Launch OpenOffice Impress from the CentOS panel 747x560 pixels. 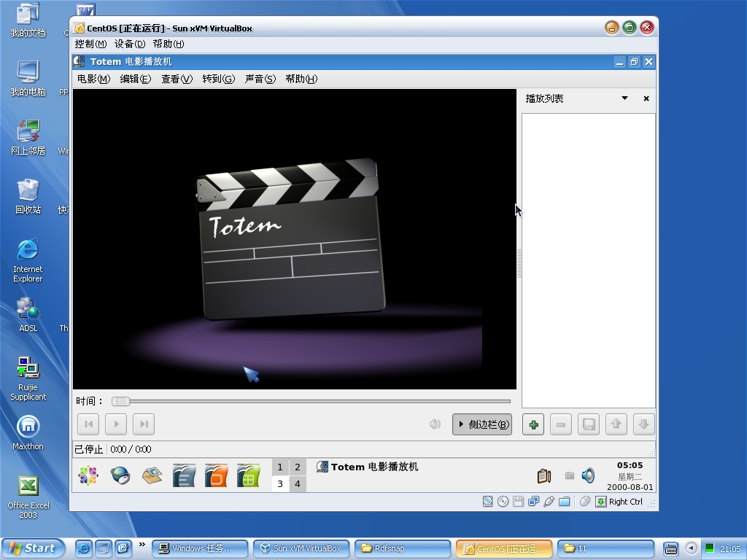[216, 475]
